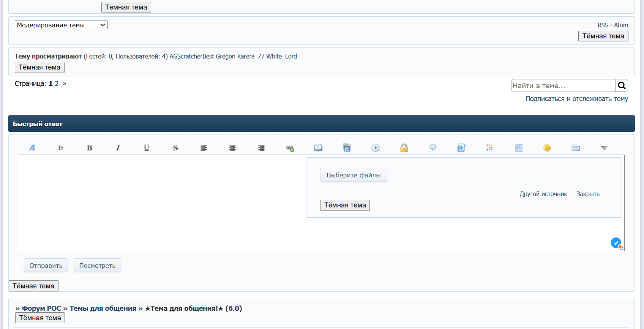Center-align the text
The height and width of the screenshot is (329, 644).
coord(232,148)
